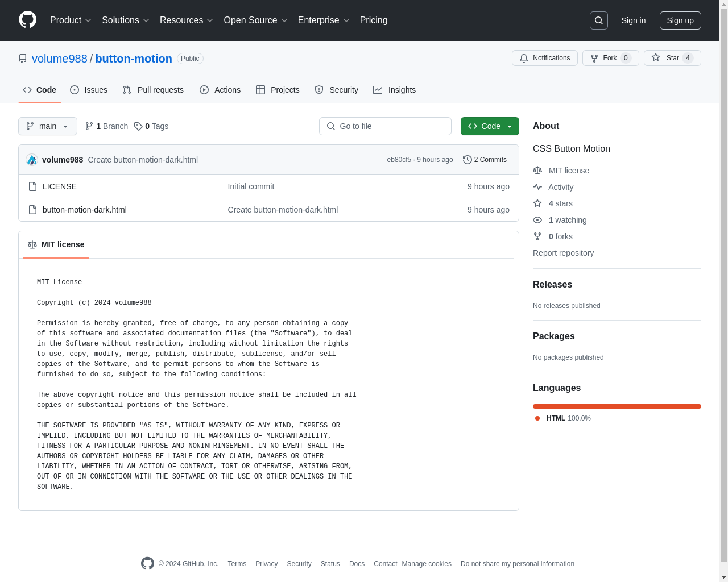Click the pulse icon beside Activity
Viewport: 728px width, 582px height.
coord(537,186)
